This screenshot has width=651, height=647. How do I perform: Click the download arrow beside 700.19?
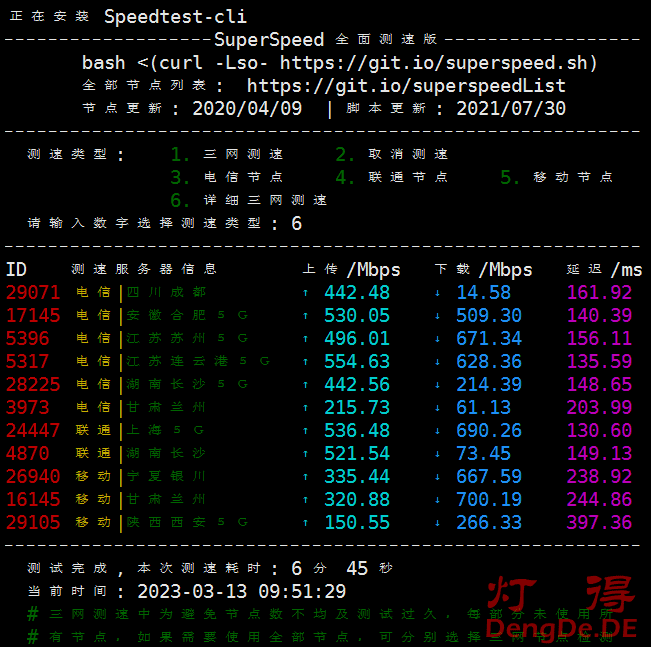click(x=437, y=500)
